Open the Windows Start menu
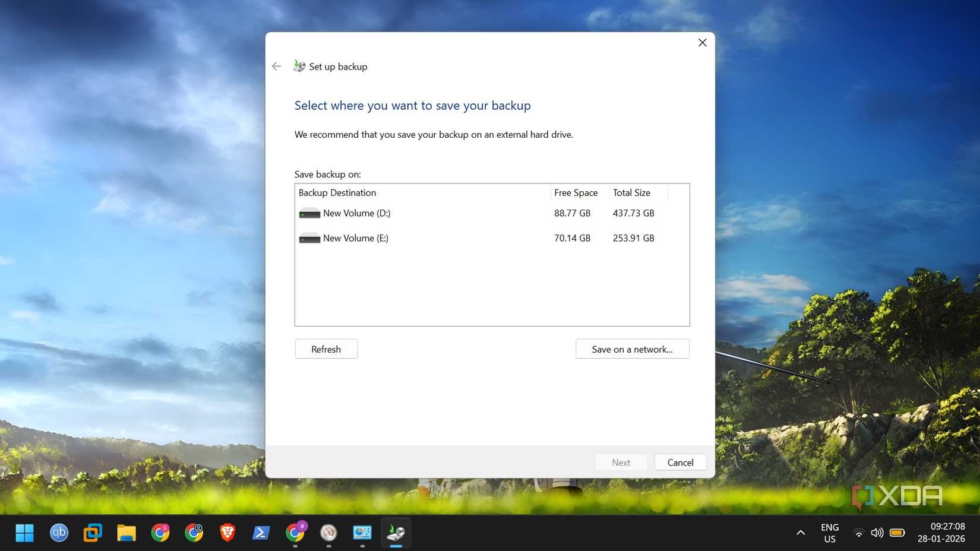The height and width of the screenshot is (551, 980). [x=24, y=533]
